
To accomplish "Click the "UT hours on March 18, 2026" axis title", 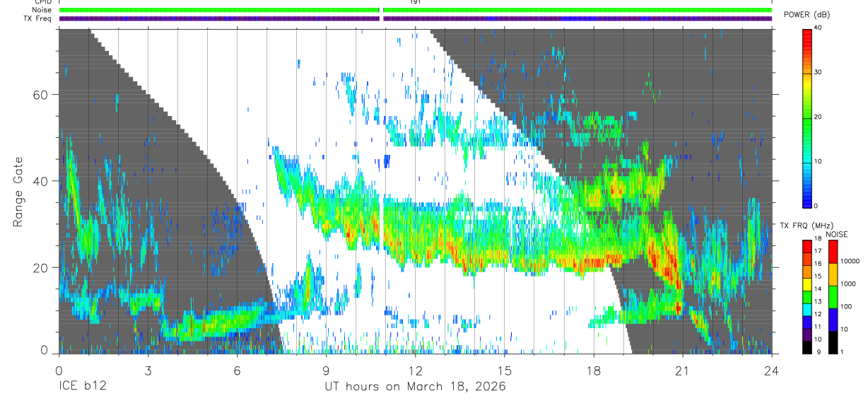I will [x=415, y=387].
